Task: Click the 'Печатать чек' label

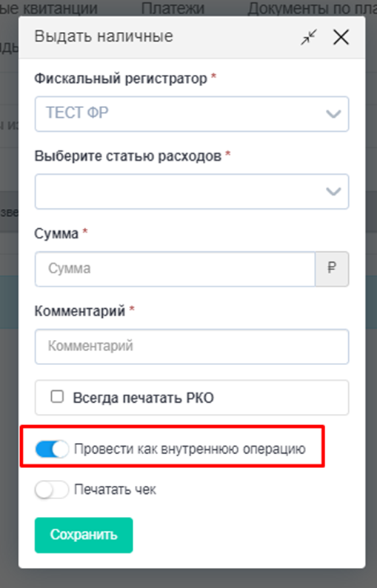Action: [x=115, y=490]
